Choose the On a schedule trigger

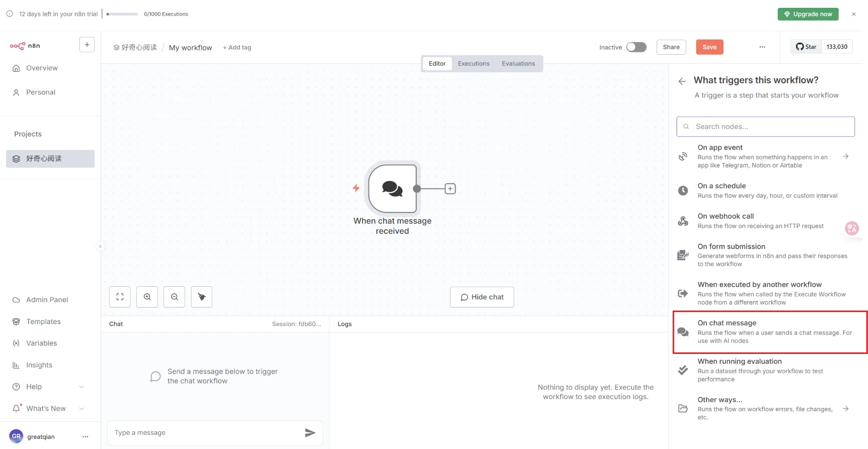coord(766,190)
